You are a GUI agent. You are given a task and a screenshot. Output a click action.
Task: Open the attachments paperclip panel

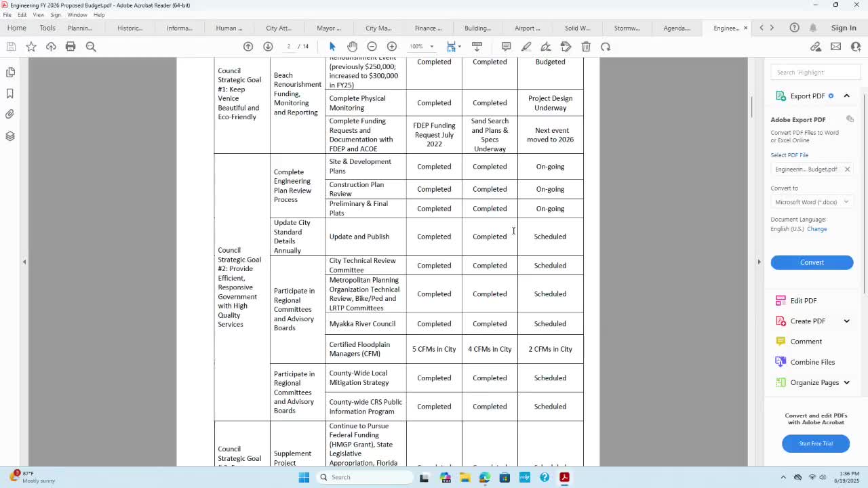(x=10, y=115)
